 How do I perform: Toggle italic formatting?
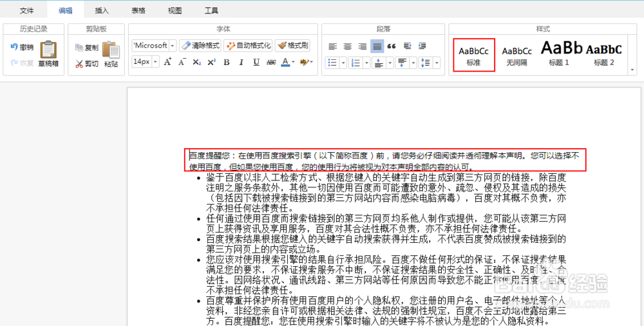[x=241, y=62]
